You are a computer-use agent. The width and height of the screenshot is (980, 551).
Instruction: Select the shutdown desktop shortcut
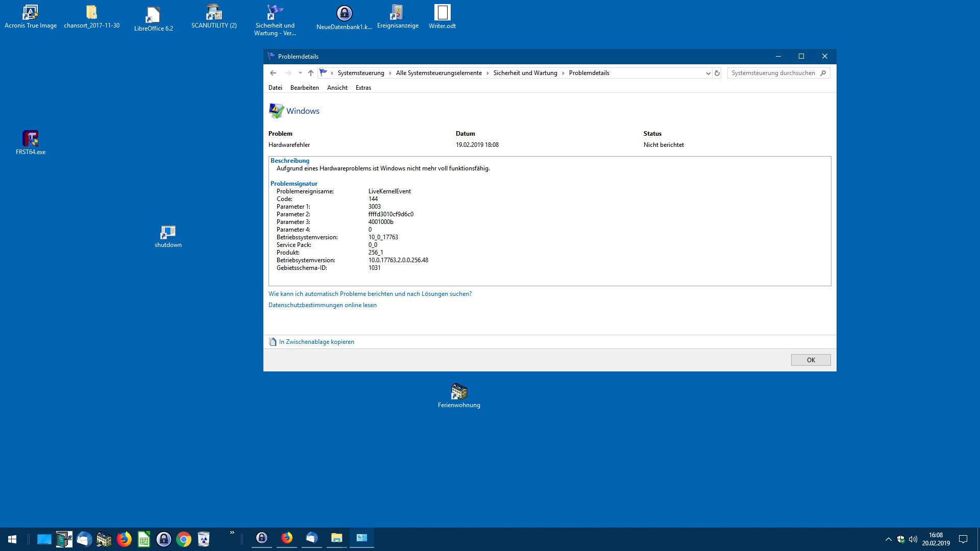tap(168, 237)
